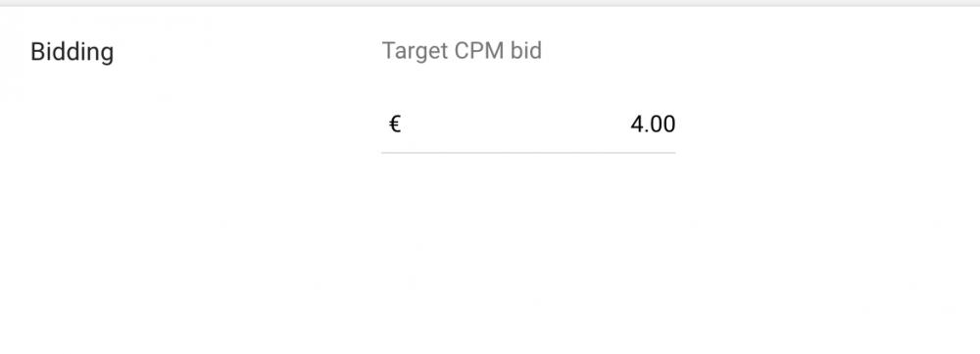Click the euro currency symbol
This screenshot has width=980, height=354.
(395, 125)
